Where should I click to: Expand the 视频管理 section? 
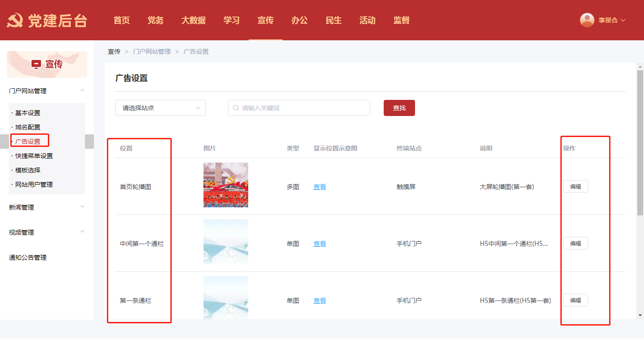pos(82,232)
